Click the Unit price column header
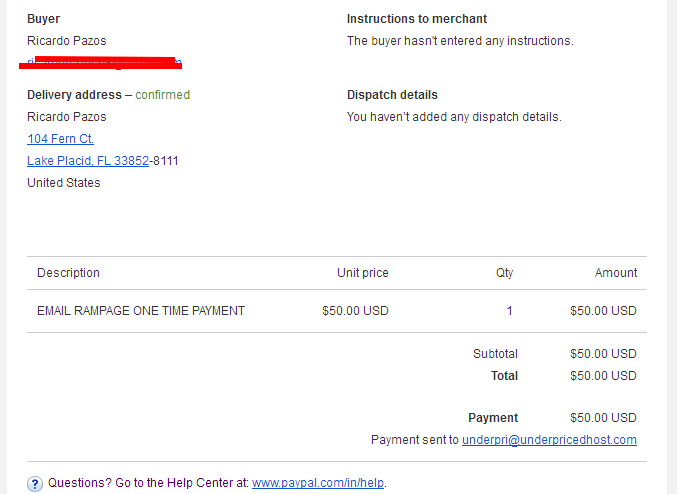Screen dimensions: 677x494 point(363,273)
